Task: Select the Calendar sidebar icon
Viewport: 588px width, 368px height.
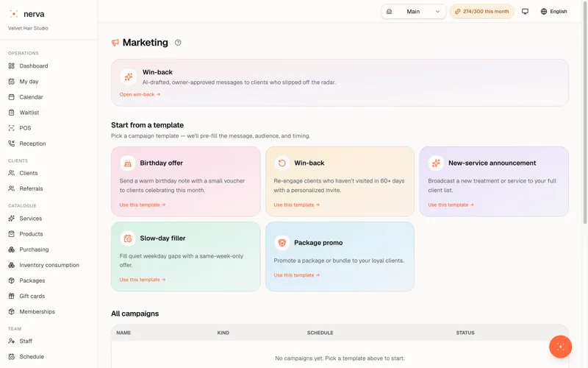Action: point(12,97)
